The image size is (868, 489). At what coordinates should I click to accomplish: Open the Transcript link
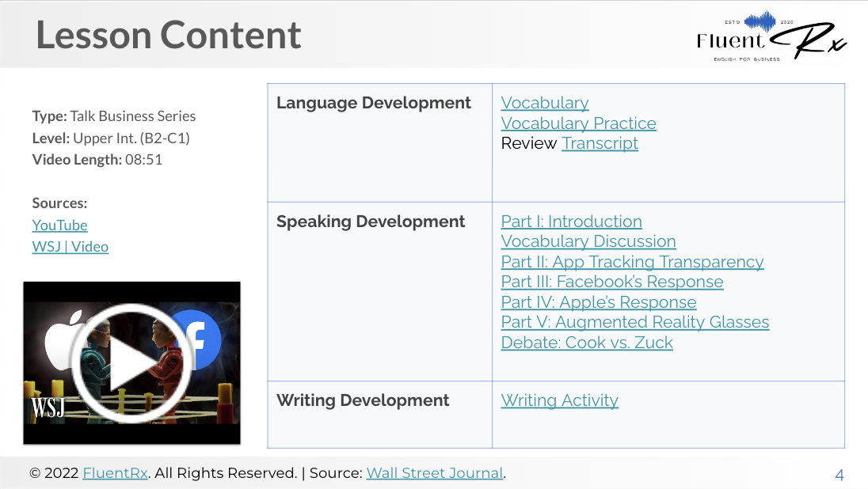click(x=600, y=143)
